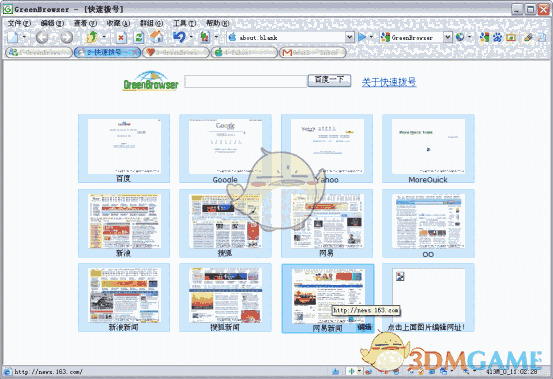Click the blue download icon in status bar
The width and height of the screenshot is (553, 379).
pyautogui.click(x=335, y=371)
